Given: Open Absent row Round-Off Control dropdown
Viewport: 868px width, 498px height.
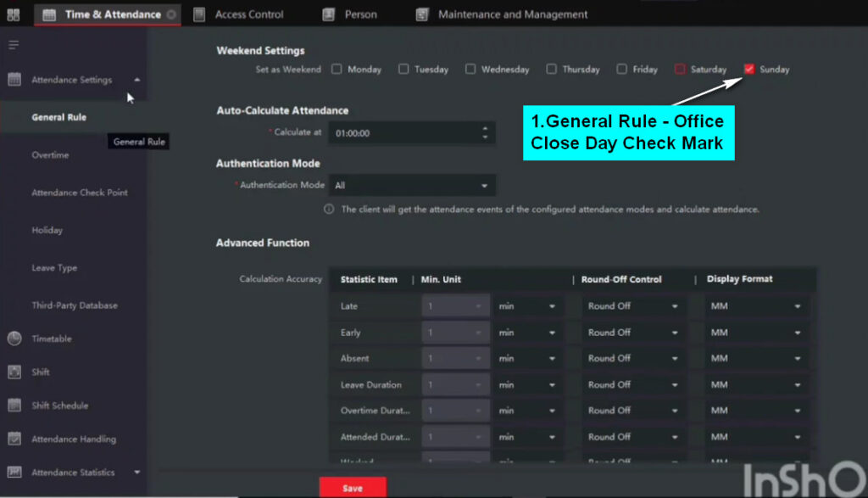Looking at the screenshot, I should tap(632, 358).
